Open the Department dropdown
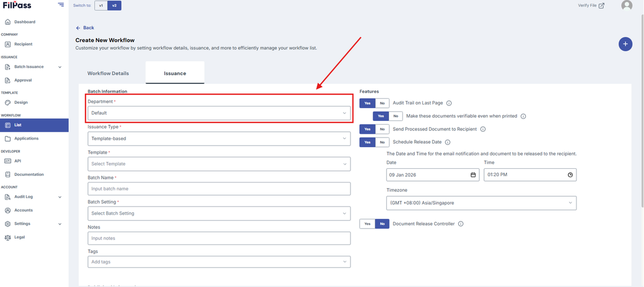Screen dimensions: 644x287 pos(219,113)
